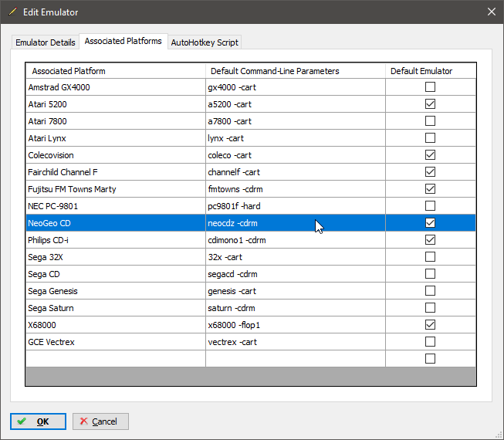
Task: Close the Edit Emulator dialog
Action: tap(491, 12)
